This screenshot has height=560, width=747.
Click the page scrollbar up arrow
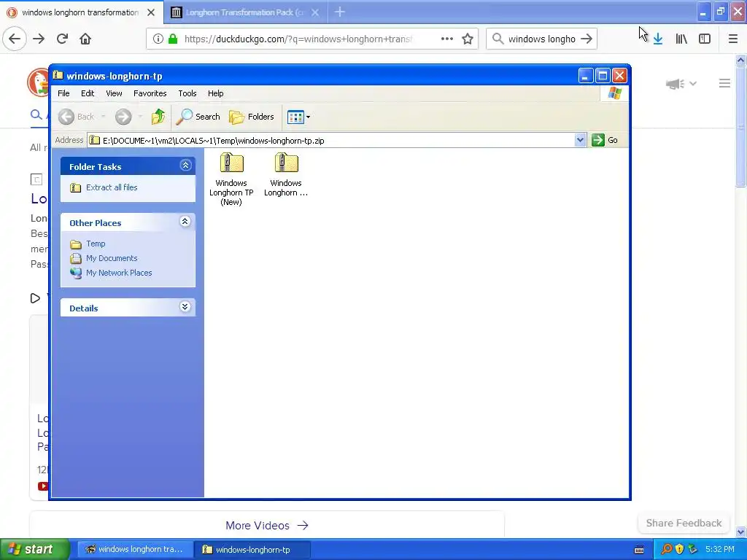pyautogui.click(x=740, y=61)
